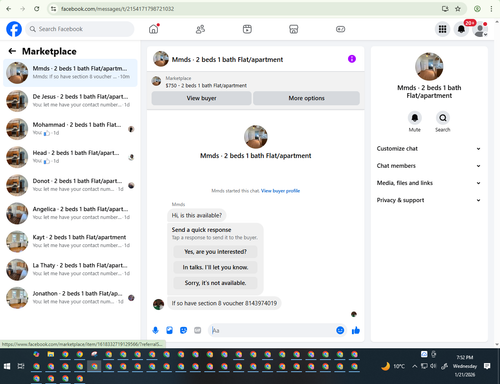Viewport: 500px width, 384px height.
Task: Expand Chat members section
Action: coord(429,166)
